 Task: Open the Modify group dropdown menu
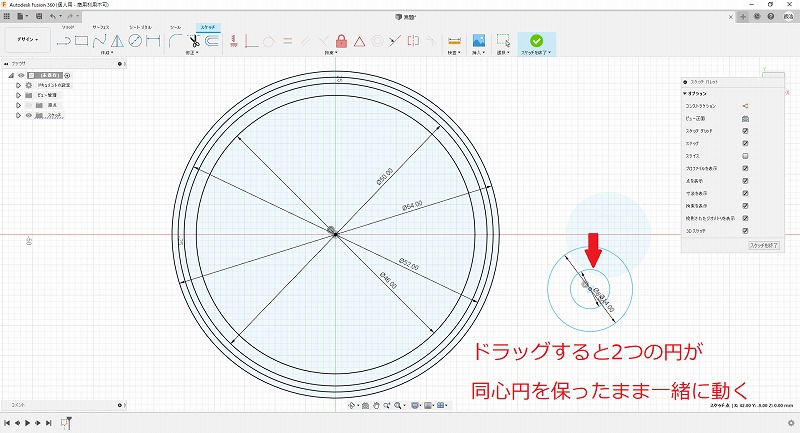tap(192, 53)
